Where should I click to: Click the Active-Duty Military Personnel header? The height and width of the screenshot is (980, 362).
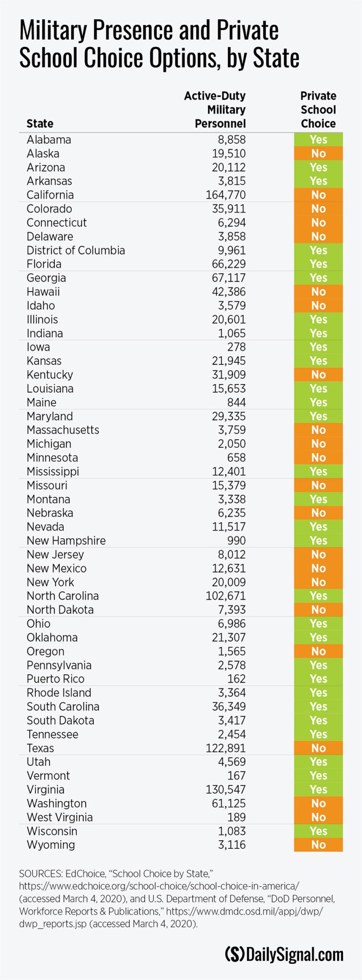(x=215, y=110)
